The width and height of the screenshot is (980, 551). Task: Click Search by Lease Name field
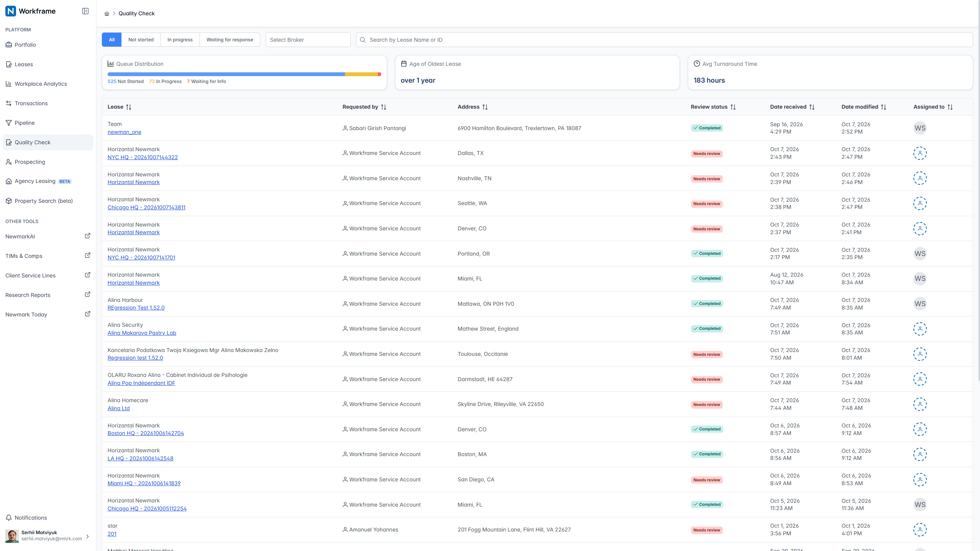point(664,40)
